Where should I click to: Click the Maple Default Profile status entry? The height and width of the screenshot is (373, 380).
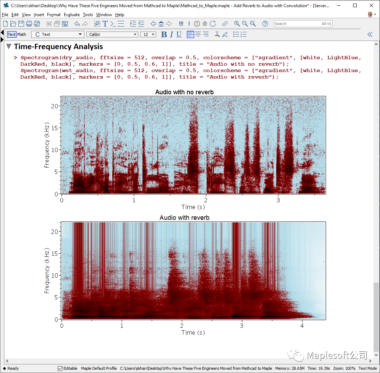99,368
